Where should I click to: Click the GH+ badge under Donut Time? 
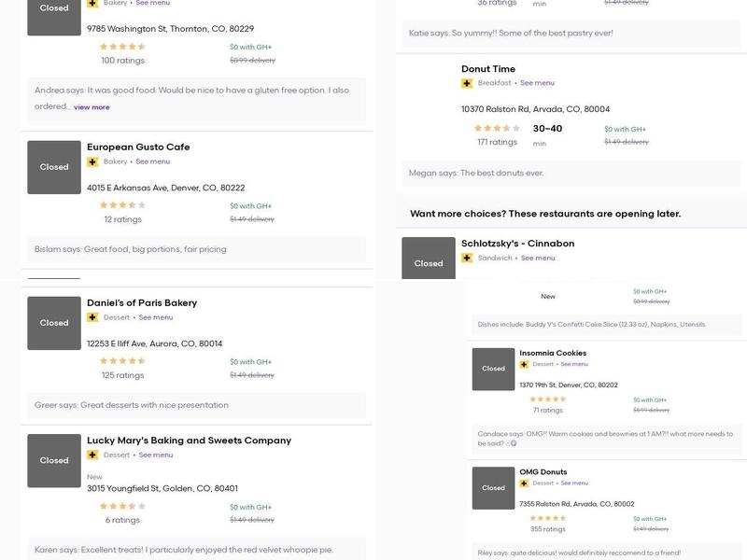coord(467,83)
